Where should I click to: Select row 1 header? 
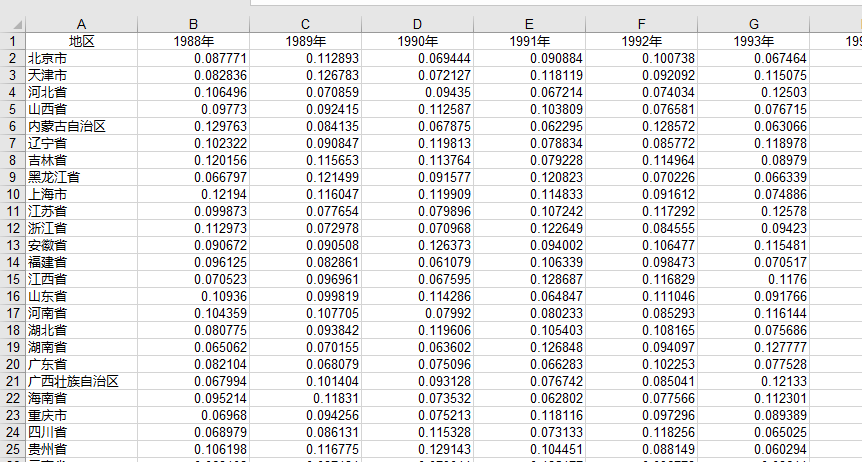point(12,41)
